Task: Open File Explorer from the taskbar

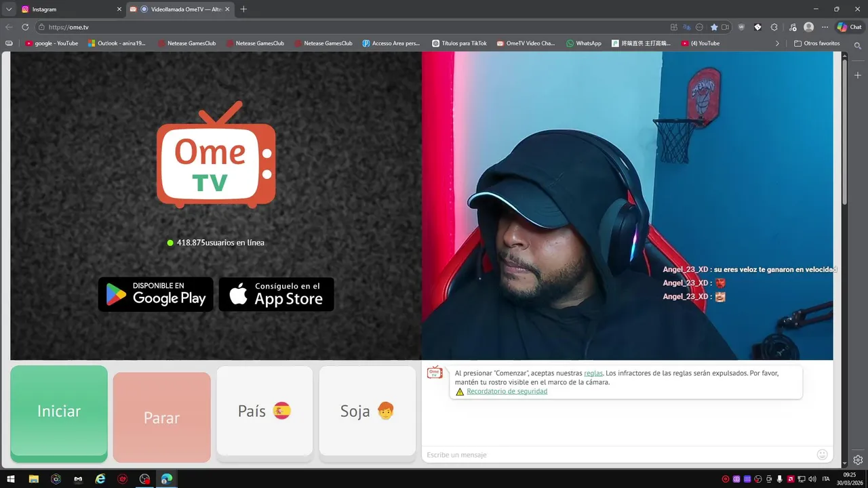Action: click(33, 479)
